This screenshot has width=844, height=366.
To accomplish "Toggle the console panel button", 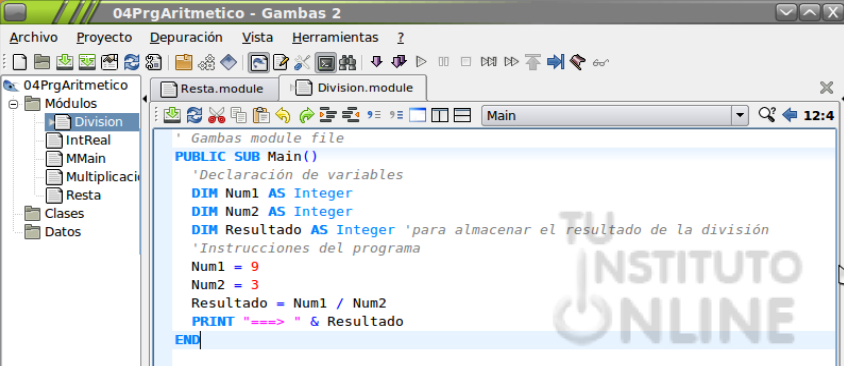I will click(326, 62).
